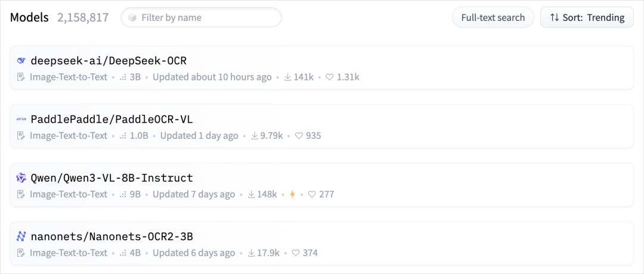Click the Qwen3-VL lightning inference icon

click(x=292, y=194)
